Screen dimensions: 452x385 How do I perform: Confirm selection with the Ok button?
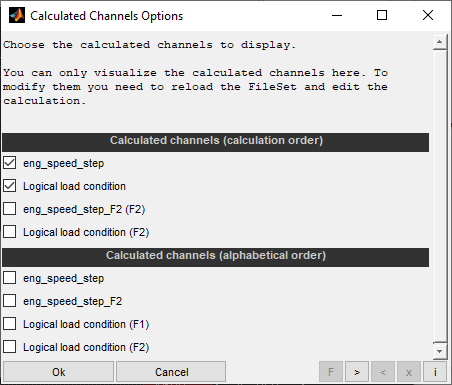tap(59, 372)
